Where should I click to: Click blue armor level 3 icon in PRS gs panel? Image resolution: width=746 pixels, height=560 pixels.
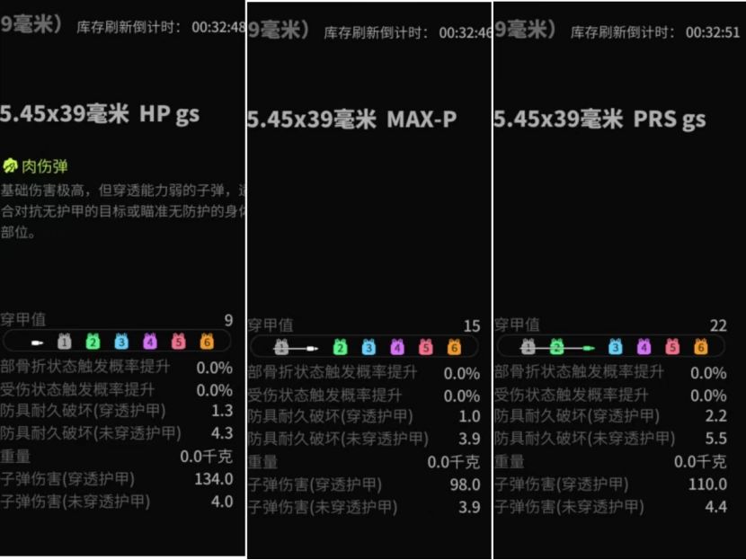(616, 347)
